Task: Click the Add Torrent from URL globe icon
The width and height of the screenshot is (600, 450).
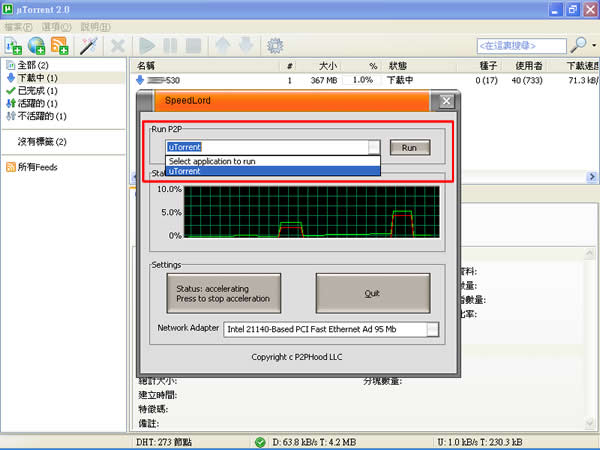Action: (36, 46)
